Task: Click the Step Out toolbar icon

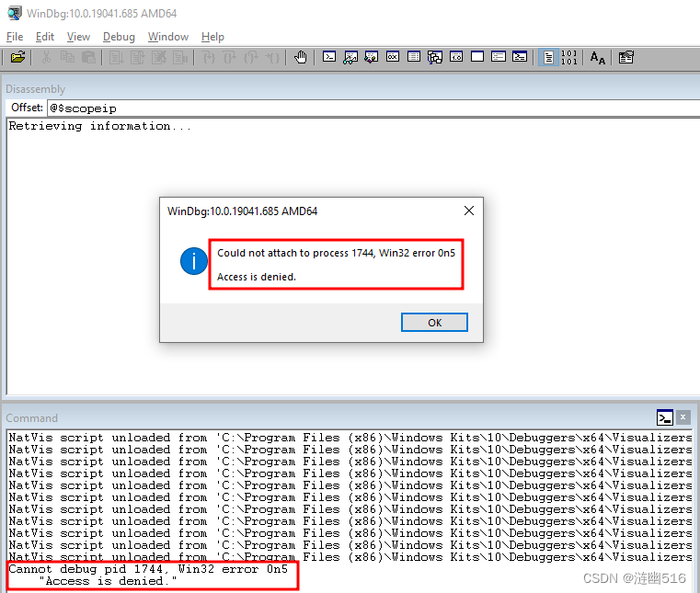Action: pyautogui.click(x=251, y=57)
